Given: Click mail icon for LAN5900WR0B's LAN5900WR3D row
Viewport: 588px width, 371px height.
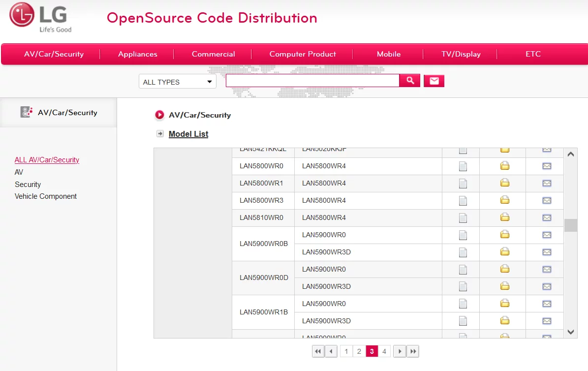Looking at the screenshot, I should click(x=547, y=252).
